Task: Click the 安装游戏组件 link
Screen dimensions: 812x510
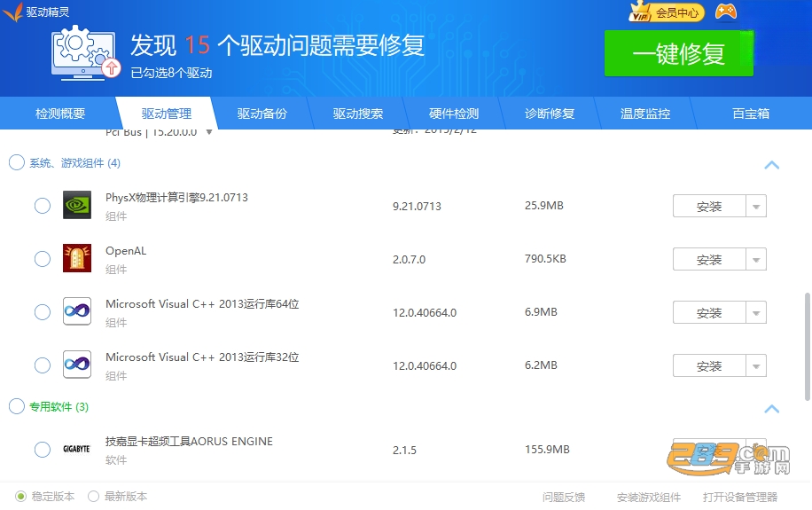Action: [x=648, y=497]
